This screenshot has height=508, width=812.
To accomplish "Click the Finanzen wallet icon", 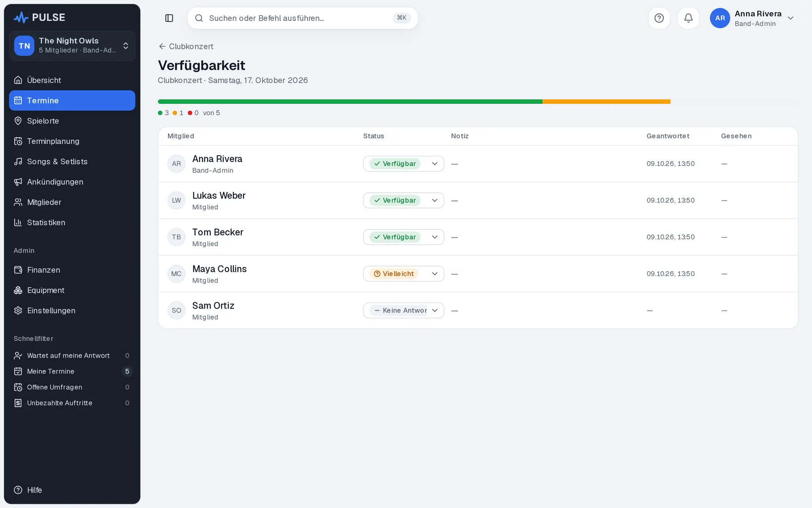I will (18, 270).
